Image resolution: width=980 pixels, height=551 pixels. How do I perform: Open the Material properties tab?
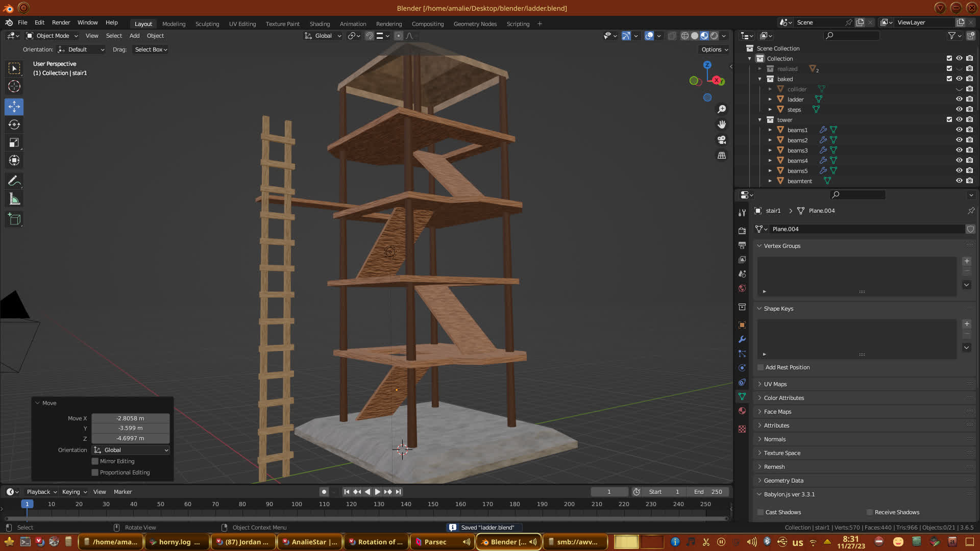coord(742,411)
